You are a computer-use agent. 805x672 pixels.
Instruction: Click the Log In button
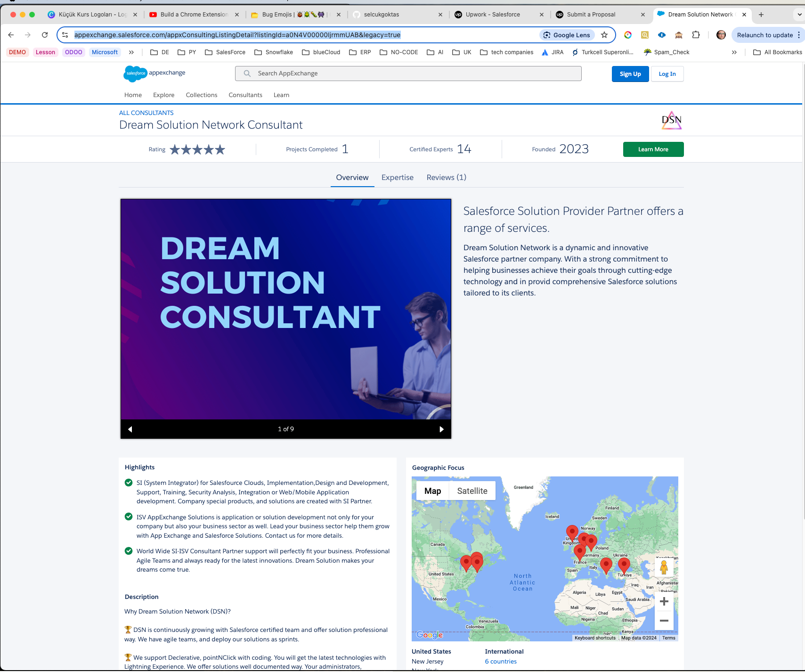click(667, 74)
